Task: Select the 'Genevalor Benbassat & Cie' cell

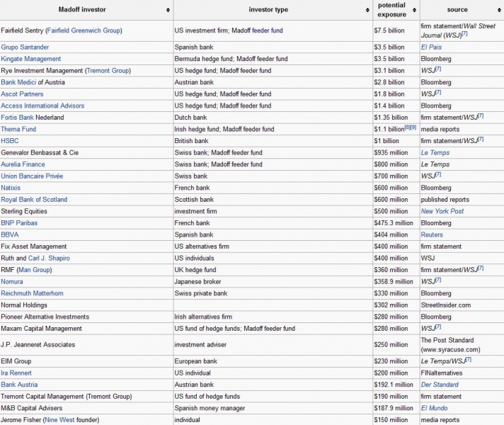Action: [x=86, y=153]
